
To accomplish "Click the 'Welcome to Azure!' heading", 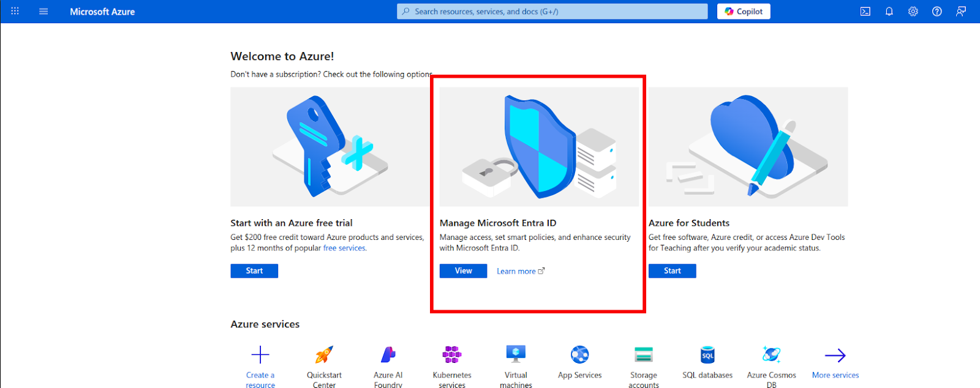I will point(282,56).
